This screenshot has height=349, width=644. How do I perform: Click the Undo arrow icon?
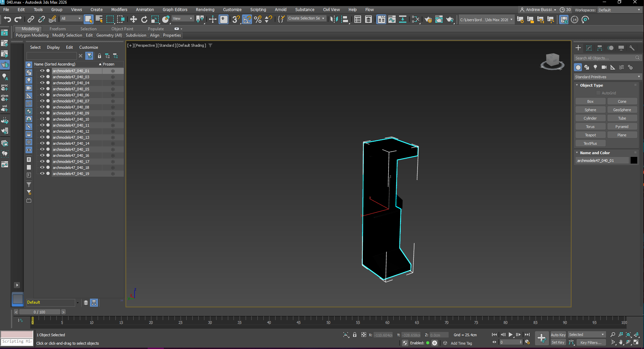pos(7,19)
